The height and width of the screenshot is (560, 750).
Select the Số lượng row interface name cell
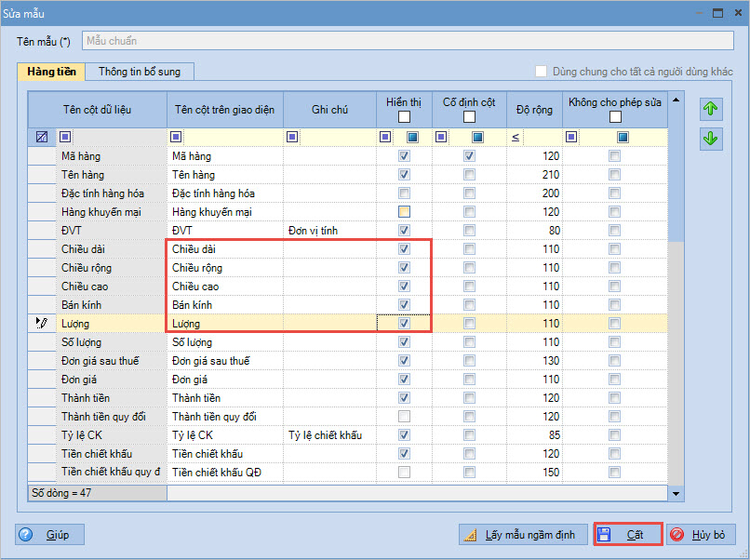click(225, 342)
